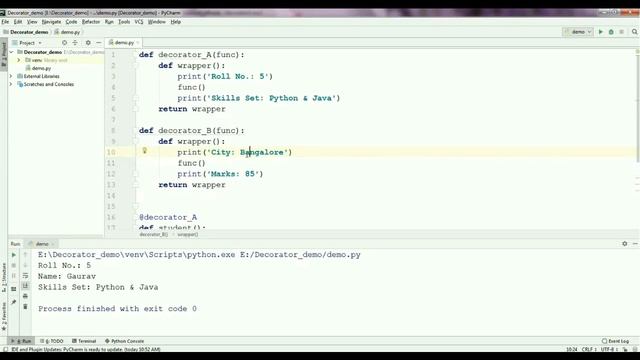Hide Run panel with minus icon
Screen dimensions: 640x360
635,244
